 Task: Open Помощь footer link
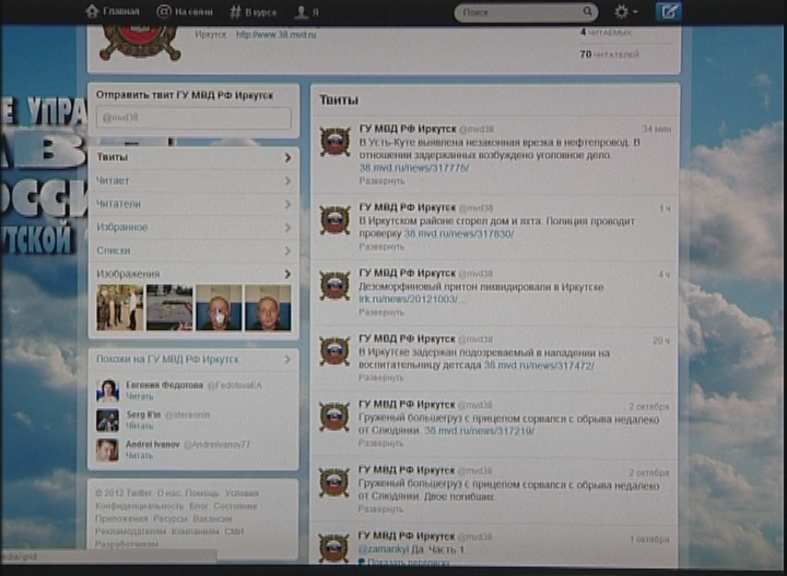[x=202, y=493]
